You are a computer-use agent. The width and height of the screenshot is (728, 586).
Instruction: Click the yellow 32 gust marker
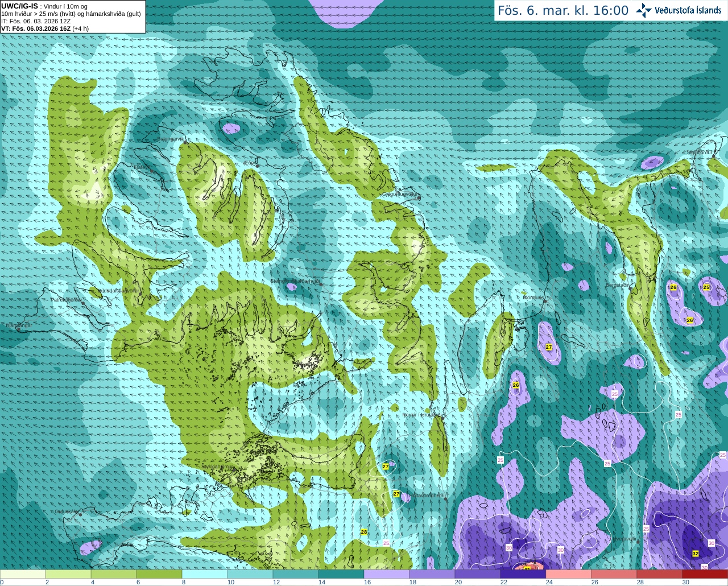[x=696, y=554]
